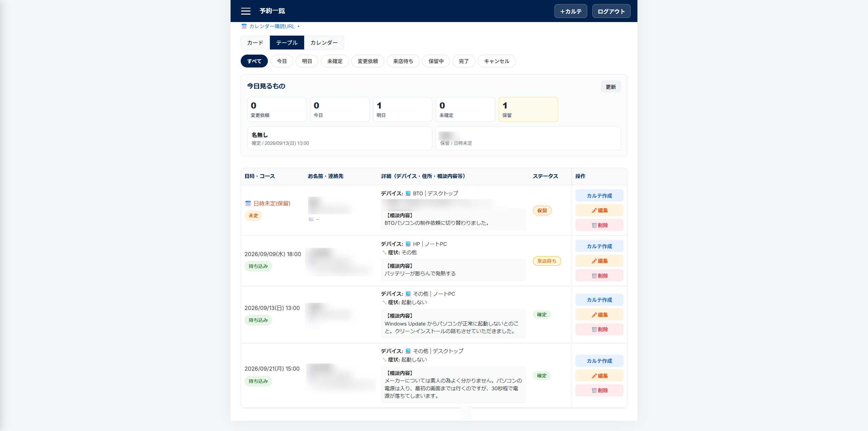This screenshot has width=868, height=431.
Task: Open the hamburger menu icon
Action: pos(246,11)
